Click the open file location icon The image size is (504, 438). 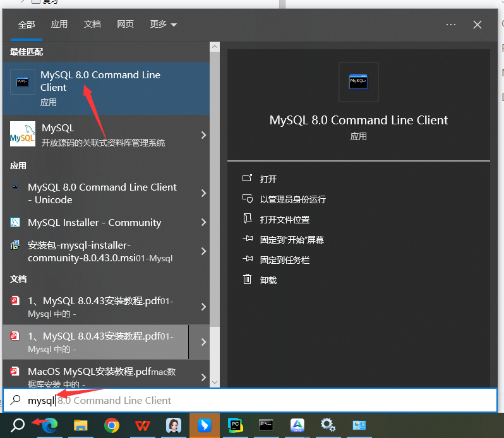(247, 218)
